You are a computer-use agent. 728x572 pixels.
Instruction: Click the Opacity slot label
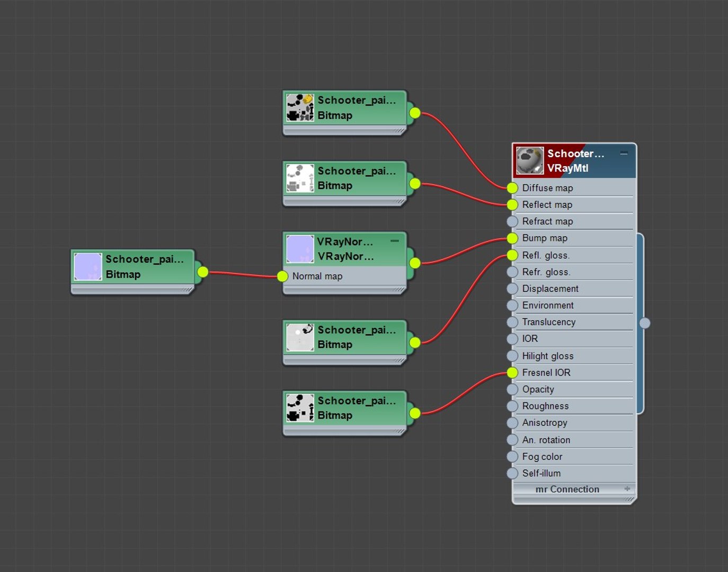click(x=538, y=389)
